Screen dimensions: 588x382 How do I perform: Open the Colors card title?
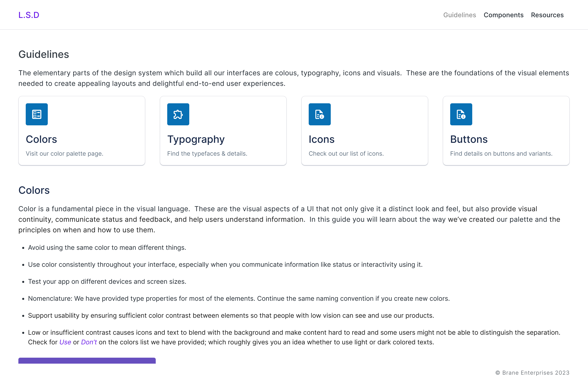click(41, 139)
